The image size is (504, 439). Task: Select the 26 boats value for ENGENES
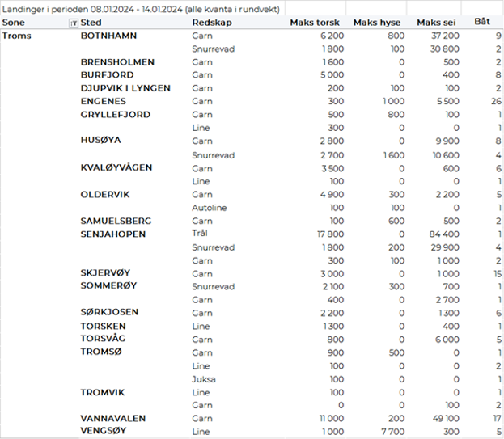pyautogui.click(x=495, y=102)
